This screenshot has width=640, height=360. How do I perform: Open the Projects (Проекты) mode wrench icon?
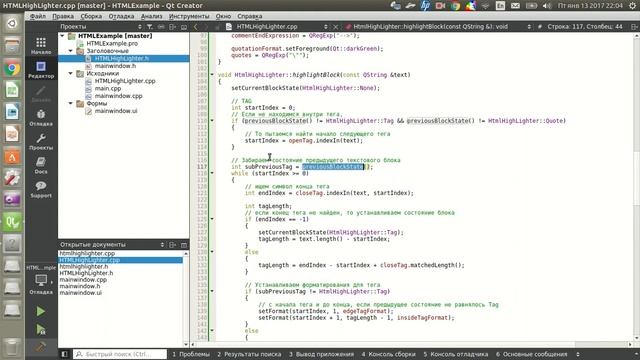41,141
